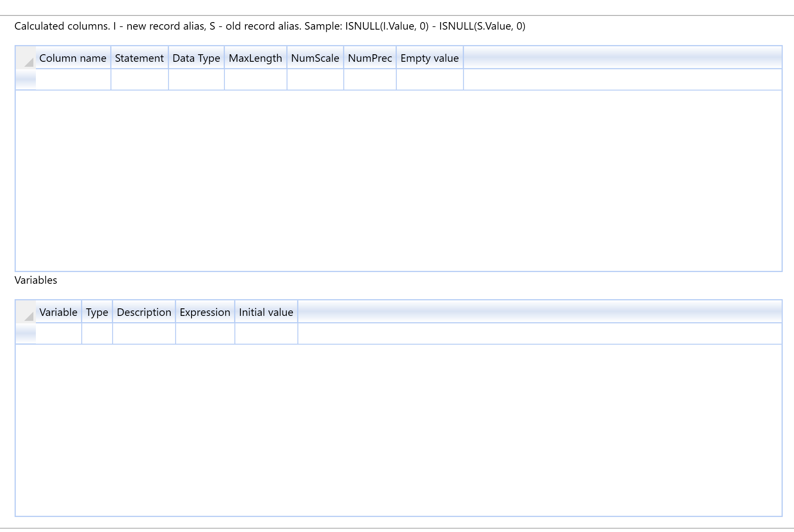Edit the empty Empty value cell
Viewport: 794px width, 532px height.
[430, 79]
